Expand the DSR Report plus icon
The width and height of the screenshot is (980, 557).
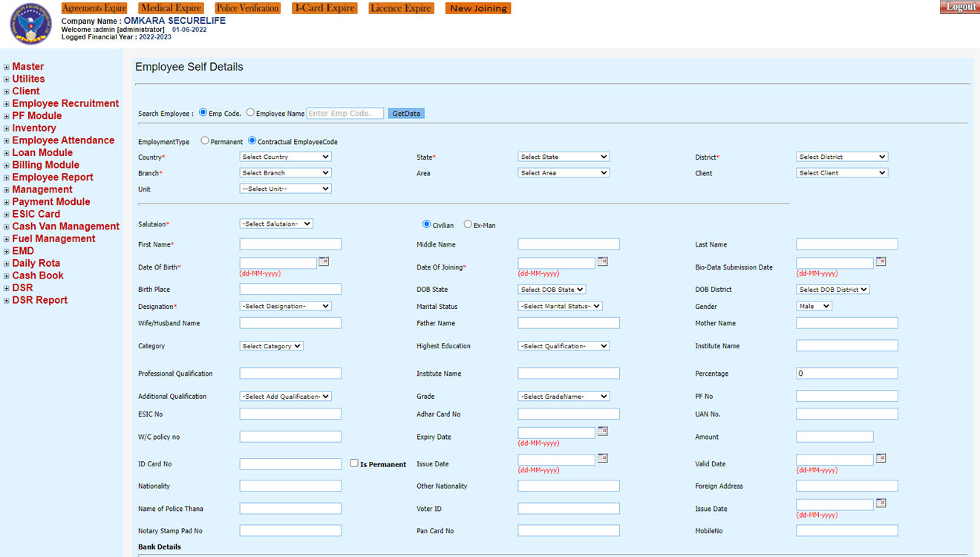(x=7, y=301)
